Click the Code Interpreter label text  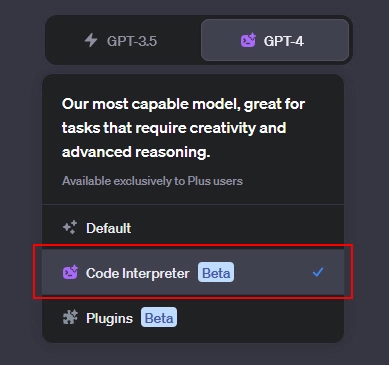pos(138,273)
